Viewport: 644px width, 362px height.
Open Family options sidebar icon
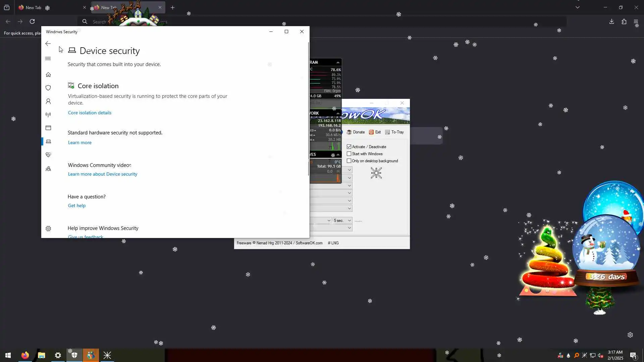(48, 169)
